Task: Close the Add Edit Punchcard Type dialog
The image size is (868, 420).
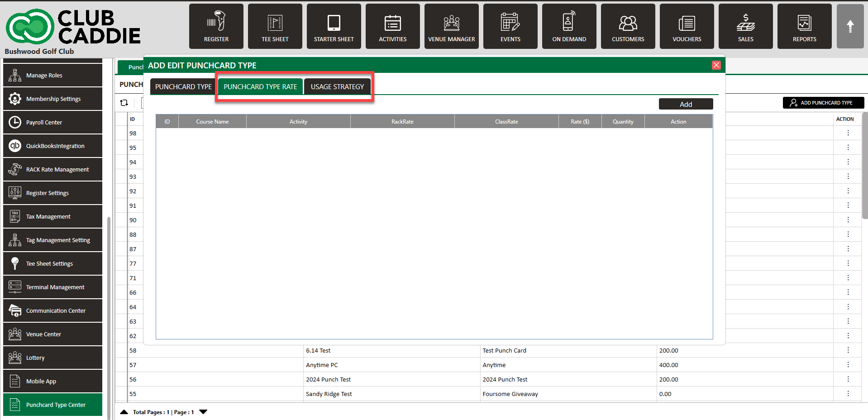Action: pyautogui.click(x=716, y=65)
